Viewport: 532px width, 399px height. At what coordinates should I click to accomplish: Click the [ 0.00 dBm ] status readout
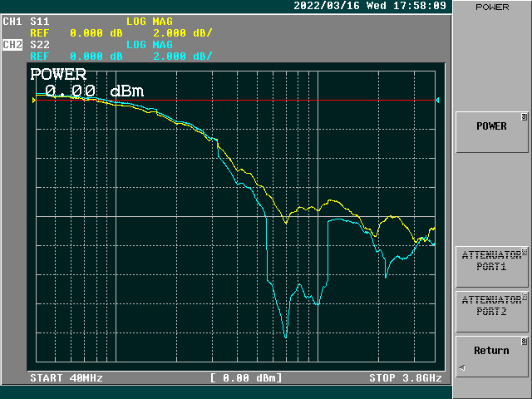pyautogui.click(x=246, y=378)
